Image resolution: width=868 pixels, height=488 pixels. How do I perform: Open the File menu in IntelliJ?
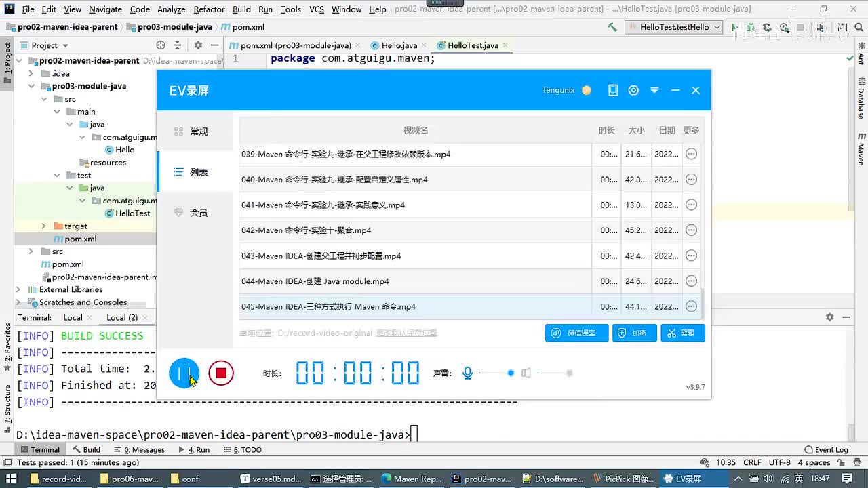pos(28,9)
